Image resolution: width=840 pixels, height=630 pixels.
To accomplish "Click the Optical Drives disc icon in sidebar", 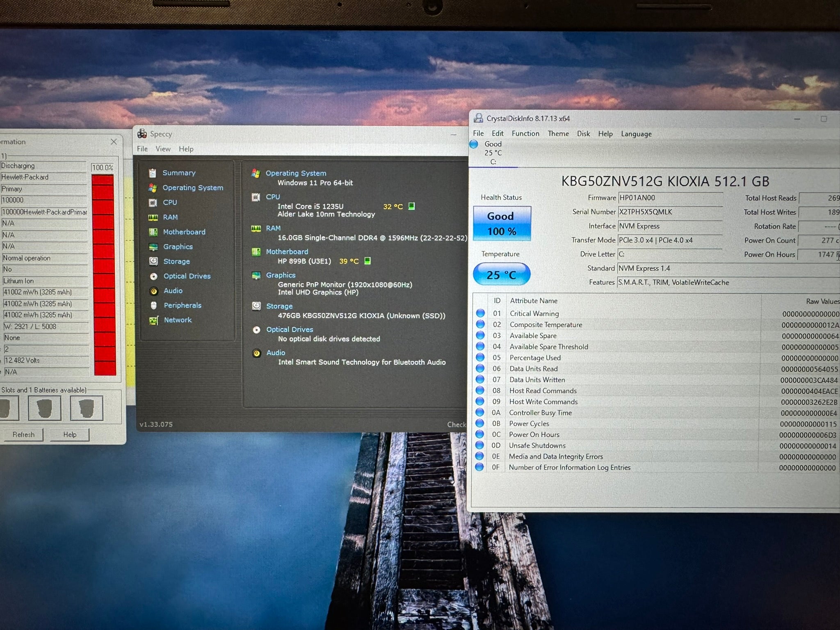I will pyautogui.click(x=153, y=276).
